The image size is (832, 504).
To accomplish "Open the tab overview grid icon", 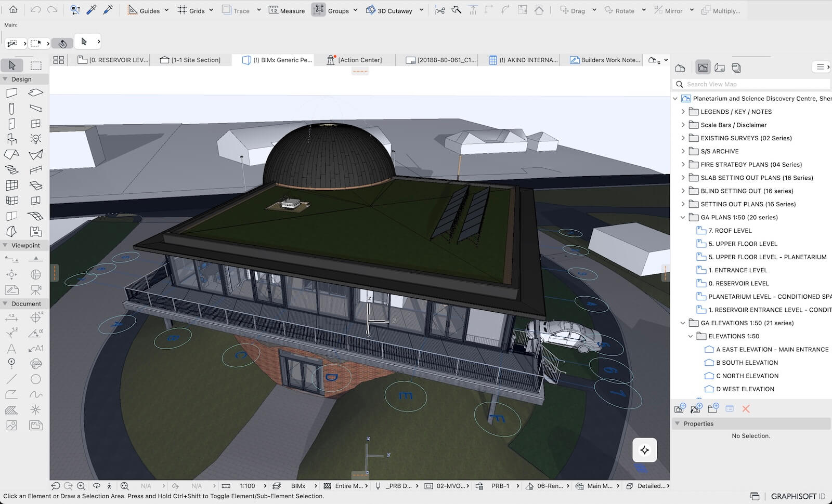I will 59,60.
